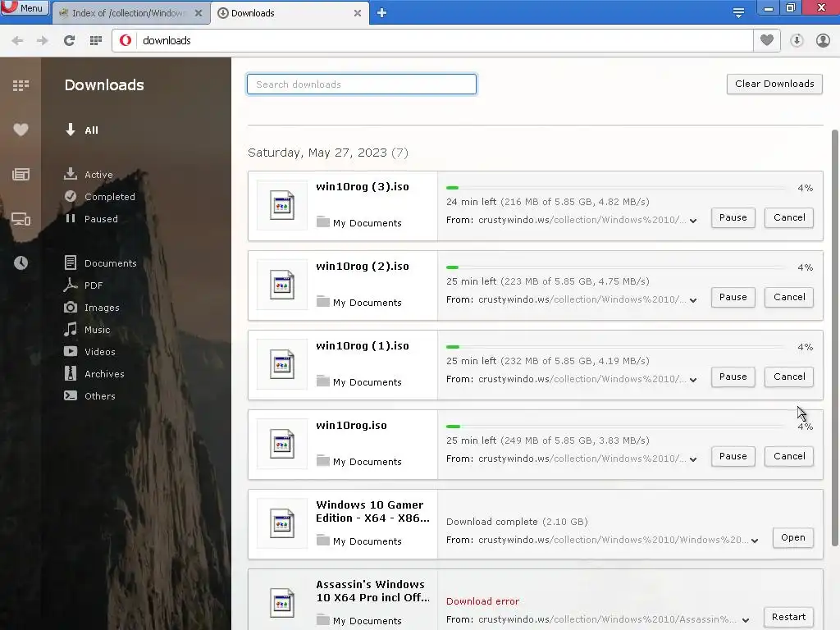Open My Documents folder for win10rog.iso
Screen dimensions: 840x630
pos(359,461)
